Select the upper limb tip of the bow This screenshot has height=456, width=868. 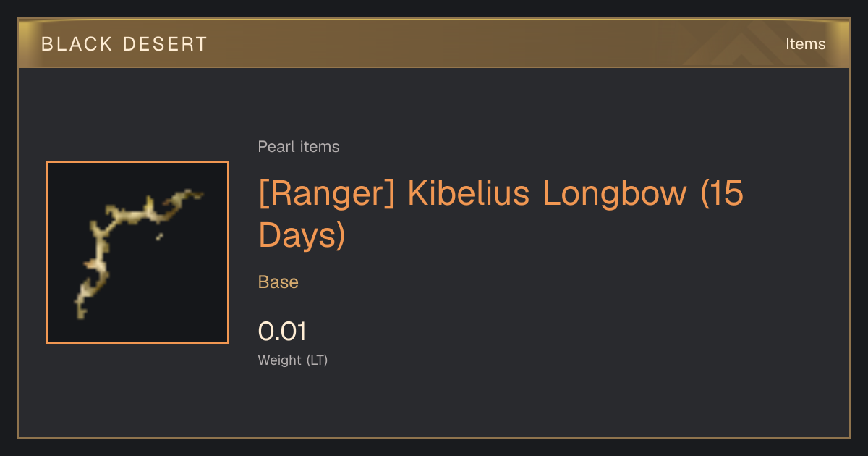point(195,193)
